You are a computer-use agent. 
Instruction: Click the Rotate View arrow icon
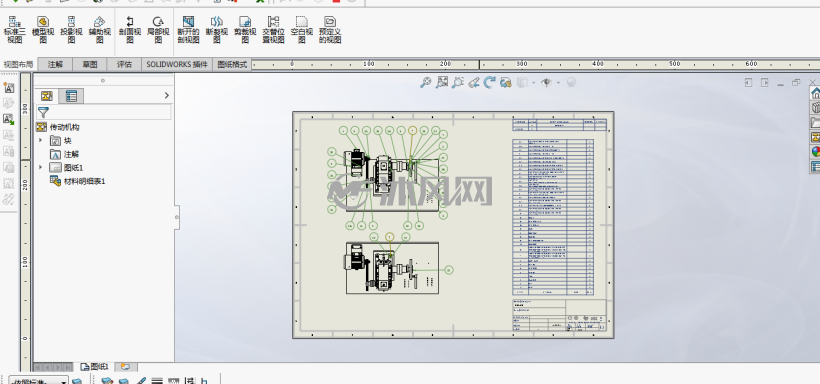489,82
